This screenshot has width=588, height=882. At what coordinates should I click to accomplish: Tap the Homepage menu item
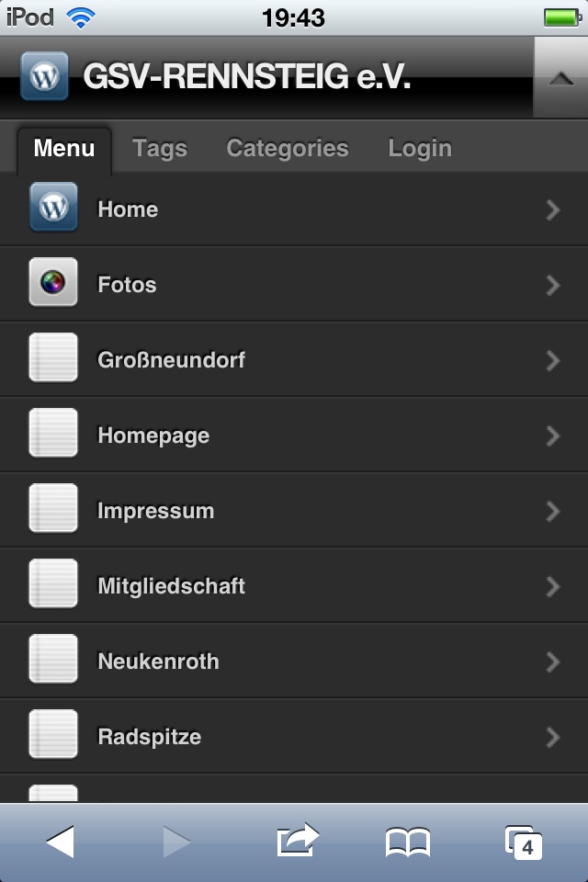(153, 435)
